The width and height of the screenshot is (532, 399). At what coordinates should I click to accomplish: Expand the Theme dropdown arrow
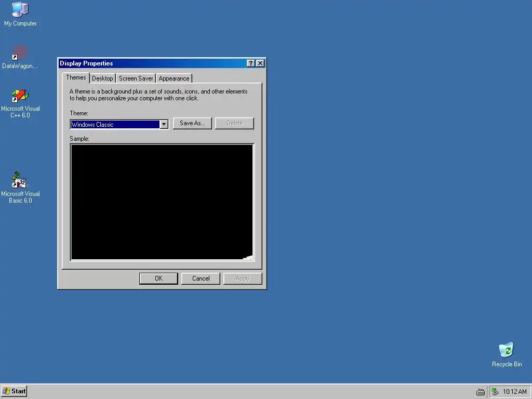click(x=164, y=125)
